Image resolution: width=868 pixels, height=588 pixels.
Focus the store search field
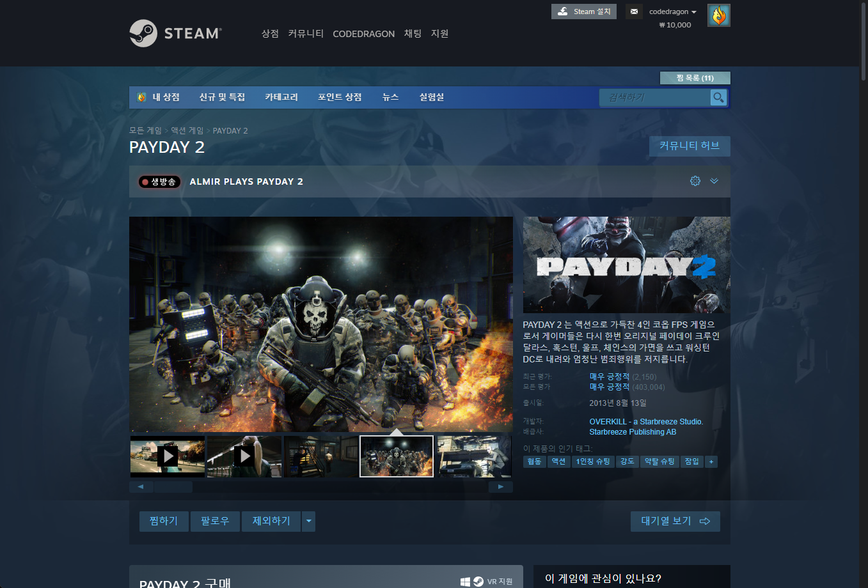(x=655, y=97)
